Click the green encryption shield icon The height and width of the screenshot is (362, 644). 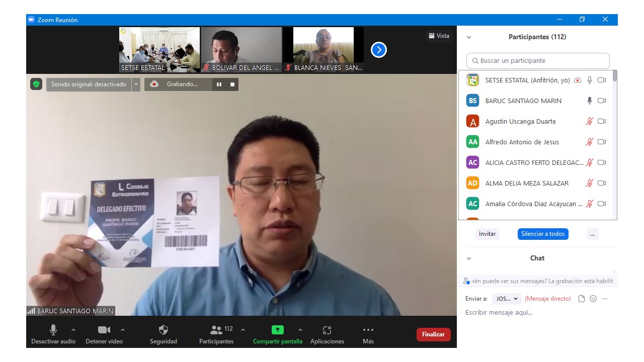36,84
